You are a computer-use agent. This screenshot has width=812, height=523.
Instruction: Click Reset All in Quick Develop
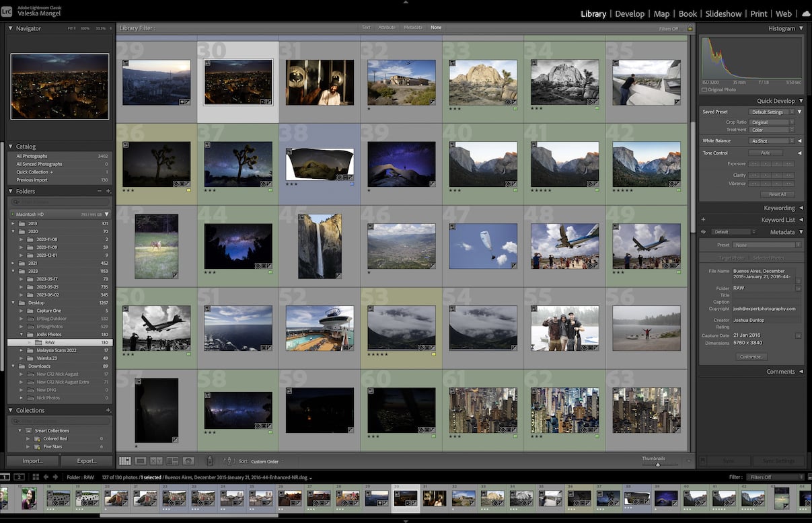[777, 194]
